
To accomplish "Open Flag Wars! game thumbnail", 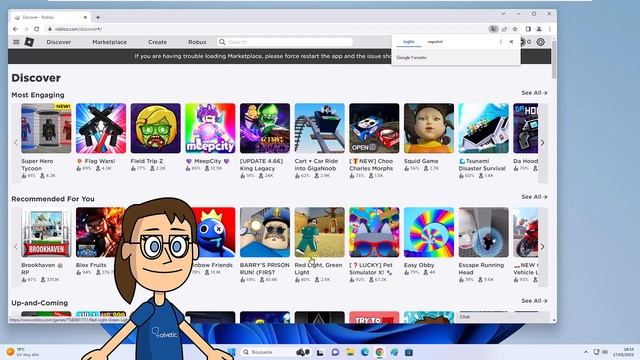I will (x=101, y=128).
